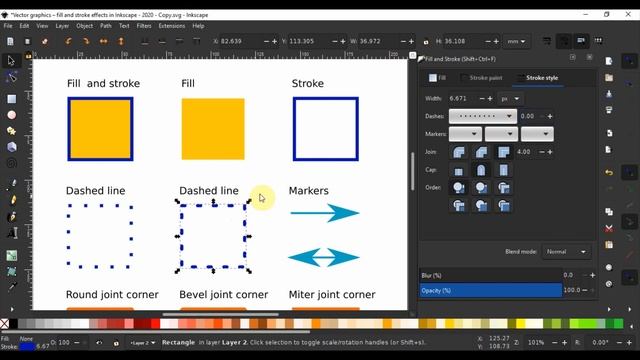Click the Opacity (%) slider bar
The width and height of the screenshot is (640, 360).
pyautogui.click(x=491, y=290)
